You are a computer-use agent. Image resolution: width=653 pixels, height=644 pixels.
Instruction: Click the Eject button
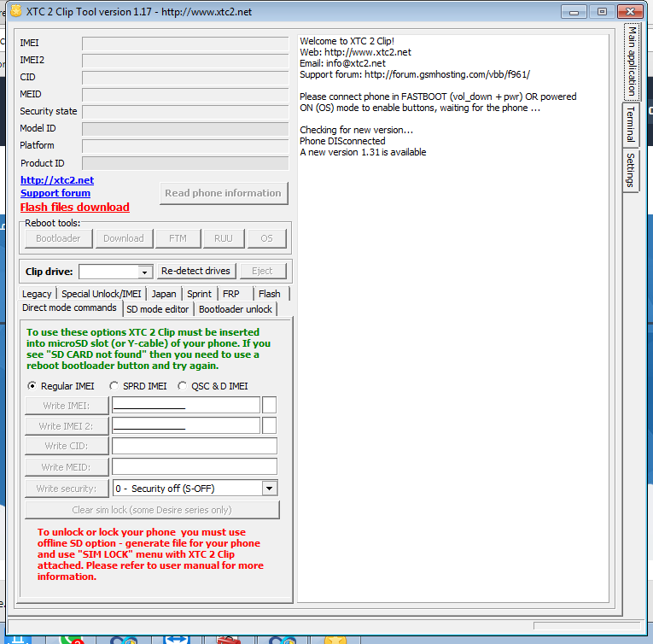[x=262, y=271]
